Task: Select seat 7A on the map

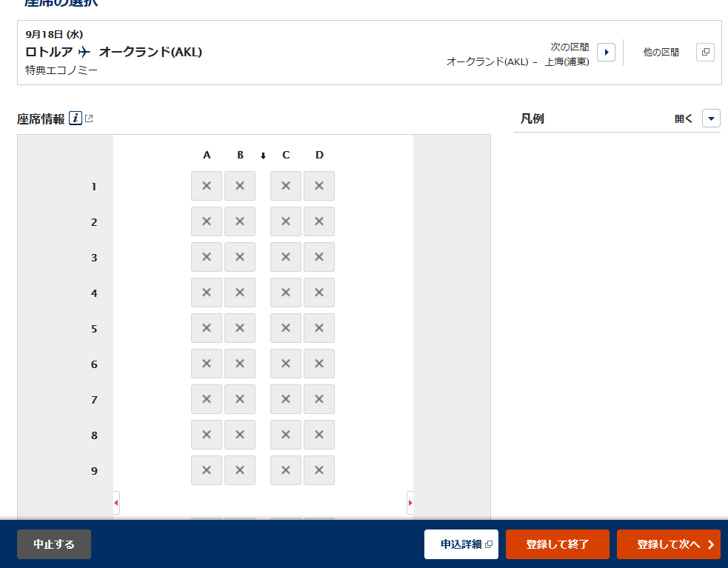Action: coord(206,399)
